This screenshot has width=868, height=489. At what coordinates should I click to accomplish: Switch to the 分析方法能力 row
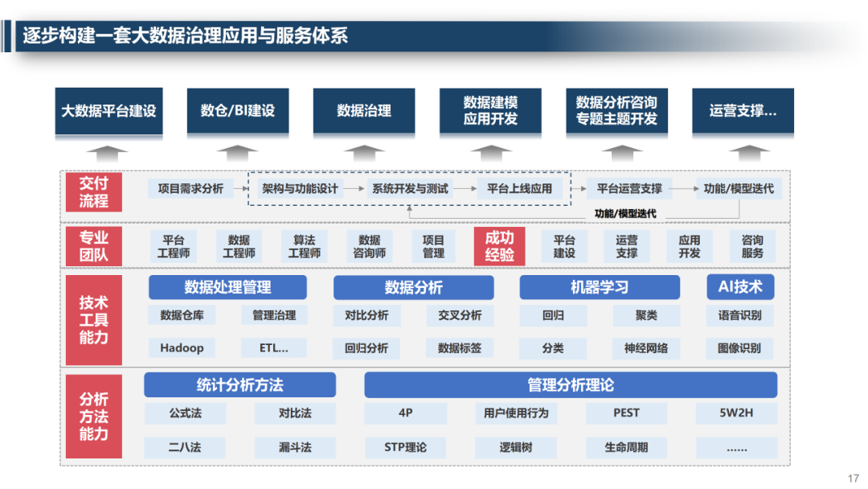pos(93,415)
